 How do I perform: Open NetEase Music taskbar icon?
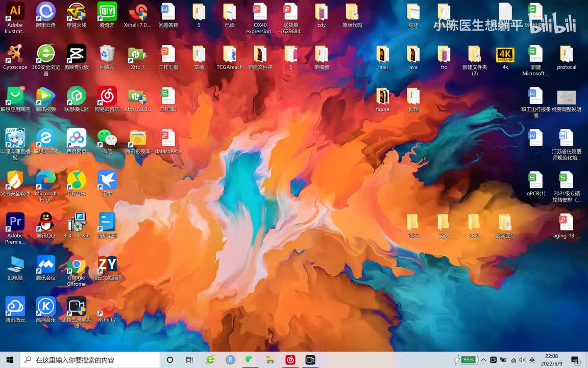[x=290, y=360]
